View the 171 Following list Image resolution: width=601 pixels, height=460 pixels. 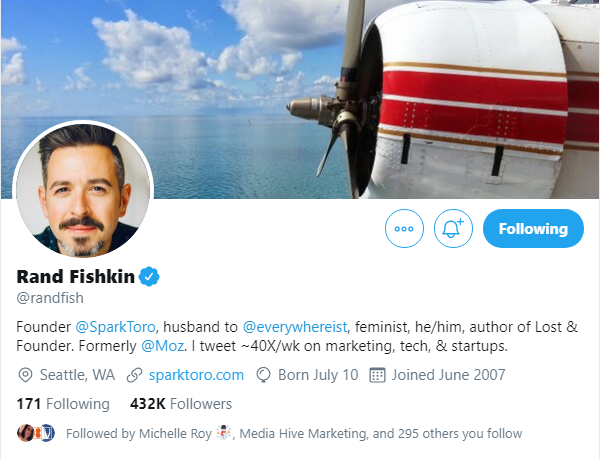tap(63, 404)
